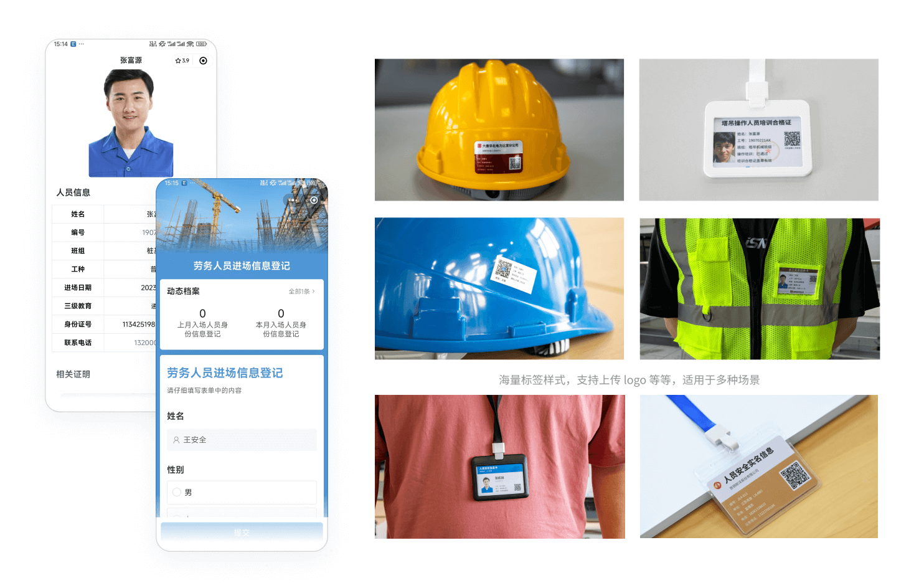Tap the circular target icon beside 3.9 rating
Viewport: 924px width, 583px height.
point(203,60)
